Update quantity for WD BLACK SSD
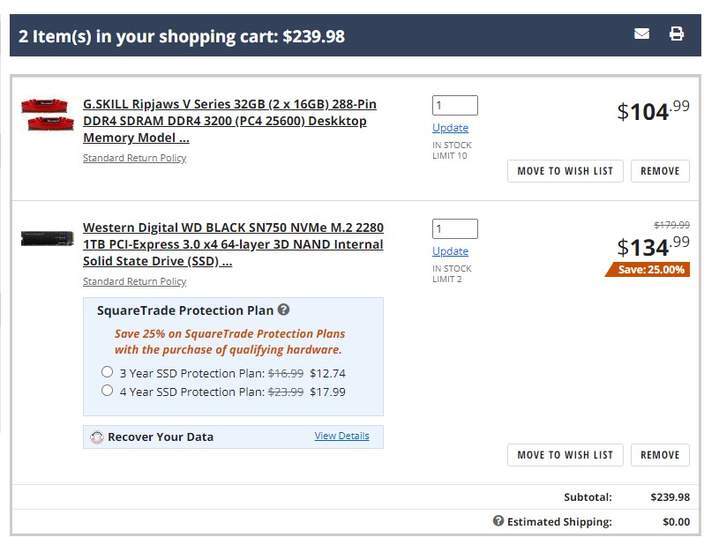The image size is (719, 545). pyautogui.click(x=450, y=252)
